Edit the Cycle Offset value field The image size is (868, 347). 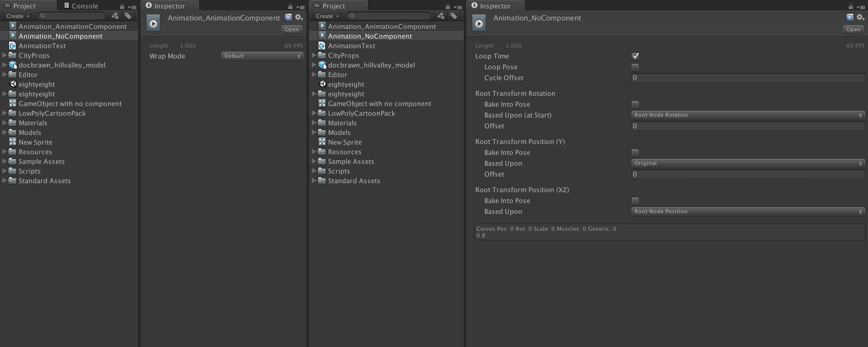pyautogui.click(x=748, y=78)
